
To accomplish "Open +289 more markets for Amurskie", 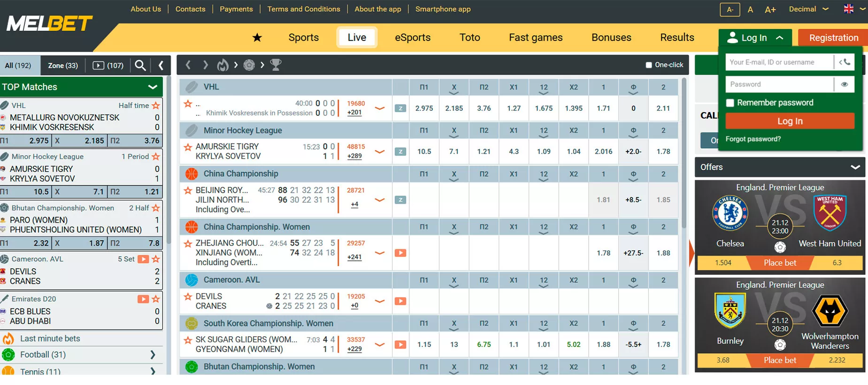I will pyautogui.click(x=354, y=156).
